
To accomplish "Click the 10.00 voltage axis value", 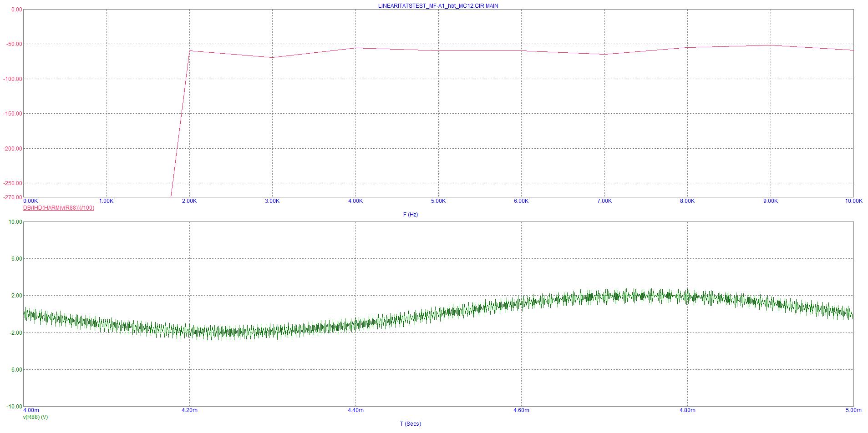I will pyautogui.click(x=15, y=222).
